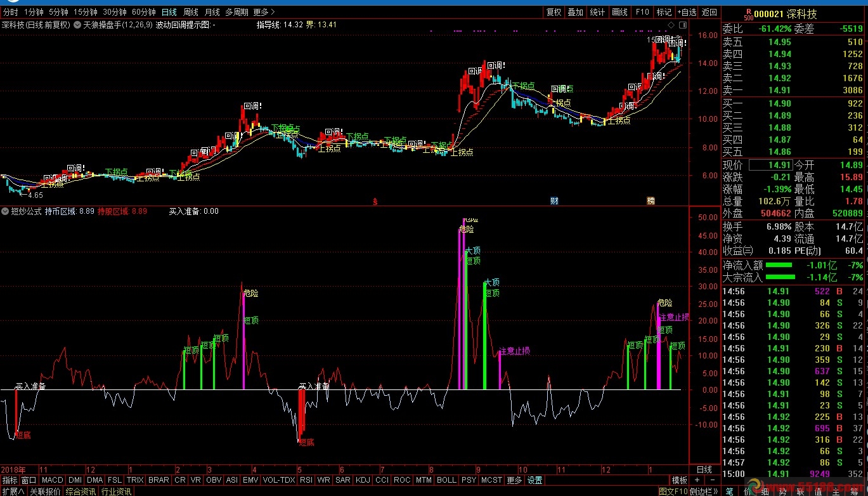Open the F10 company info

[642, 12]
